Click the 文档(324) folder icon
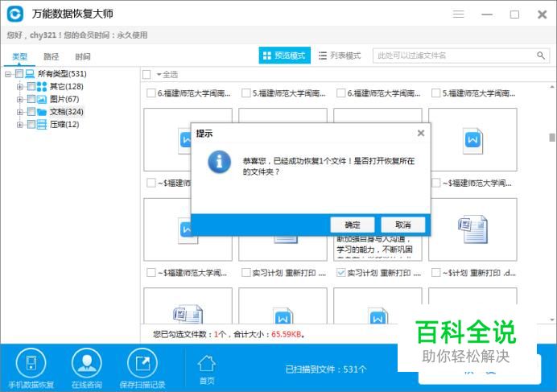Screen dimensions: 557x392 point(42,112)
